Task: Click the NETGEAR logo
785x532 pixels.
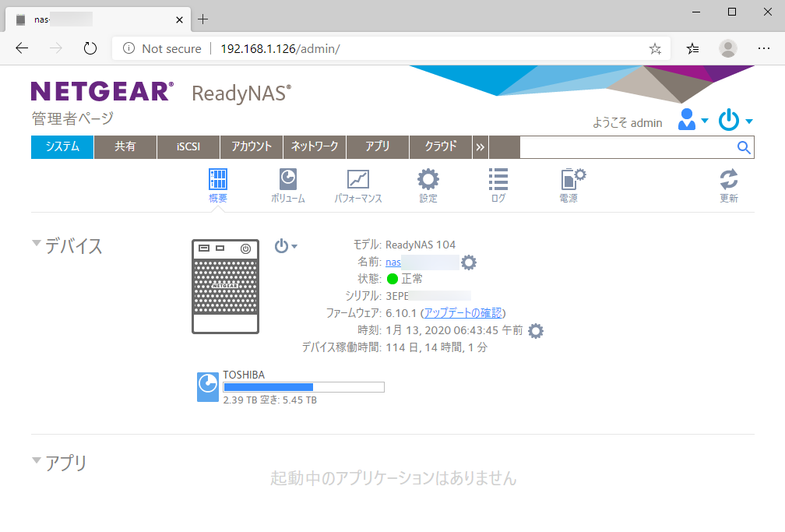Action: coord(102,92)
